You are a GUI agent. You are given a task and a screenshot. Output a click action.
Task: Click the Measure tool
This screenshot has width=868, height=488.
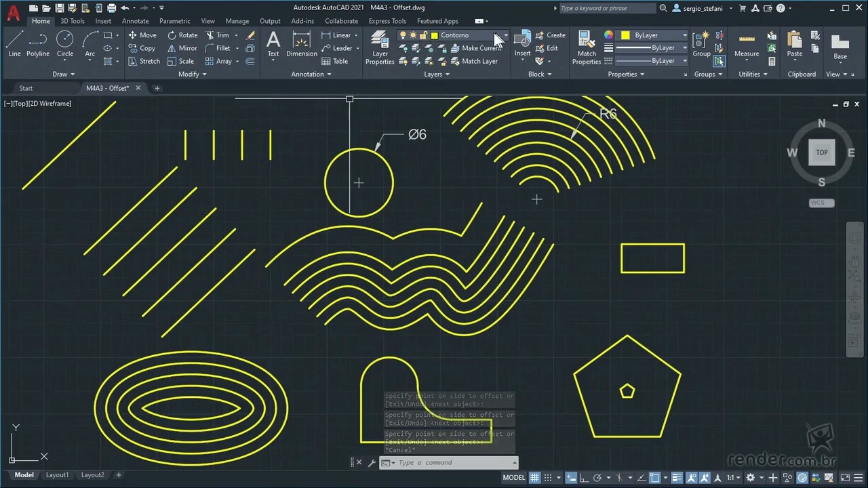(747, 43)
